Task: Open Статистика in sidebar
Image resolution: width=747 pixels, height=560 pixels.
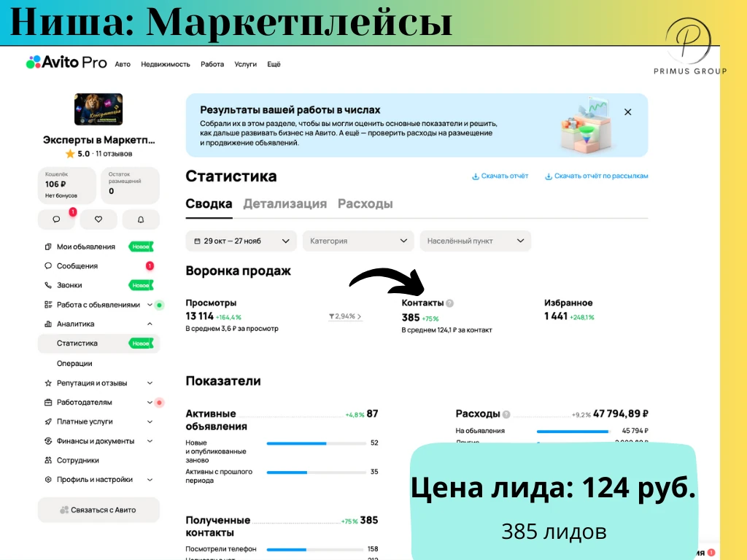Action: click(x=98, y=343)
